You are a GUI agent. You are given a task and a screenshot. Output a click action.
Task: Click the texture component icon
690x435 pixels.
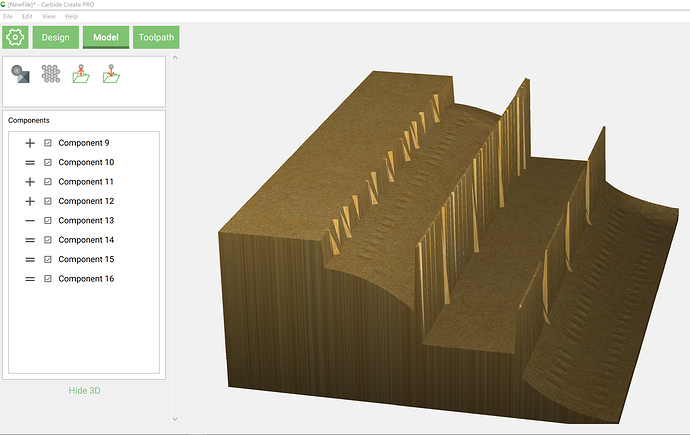[51, 74]
